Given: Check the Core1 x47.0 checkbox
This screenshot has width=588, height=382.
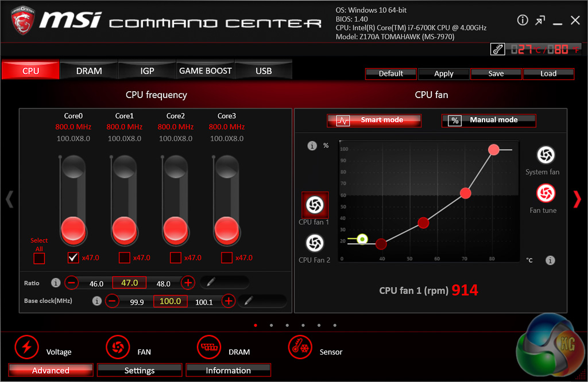Looking at the screenshot, I should (125, 258).
